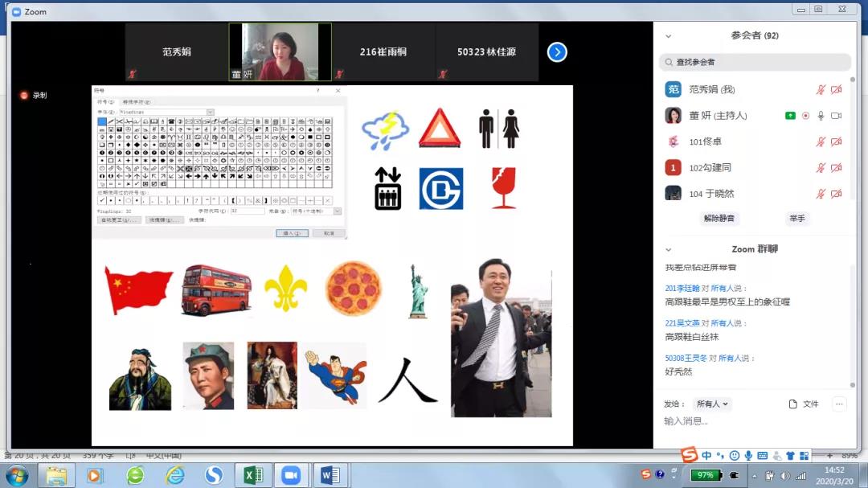Click the 解除静音 button
Image resolution: width=868 pixels, height=488 pixels.
point(719,218)
